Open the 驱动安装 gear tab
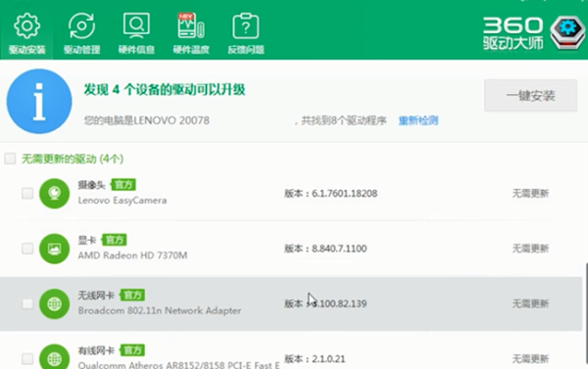 (26, 34)
